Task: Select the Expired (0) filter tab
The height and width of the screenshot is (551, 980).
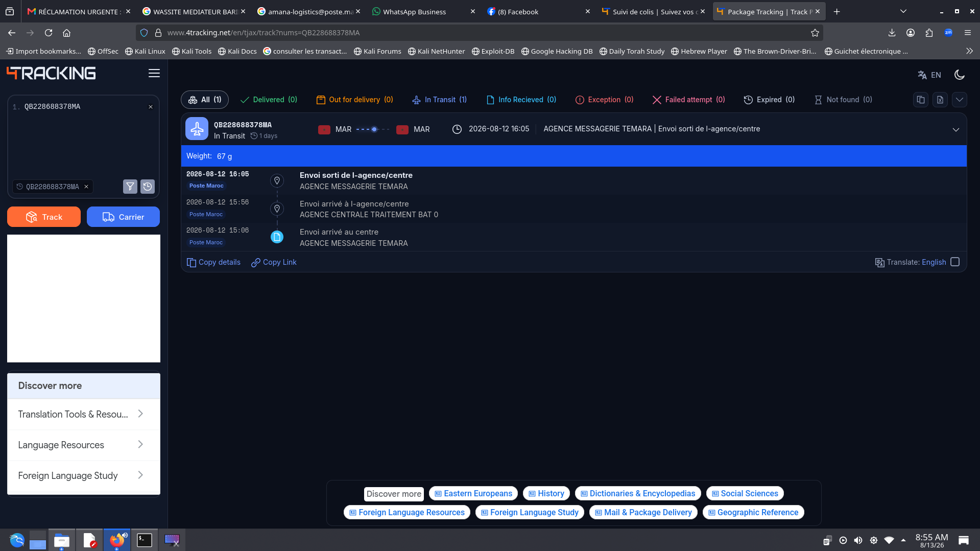Action: [769, 100]
